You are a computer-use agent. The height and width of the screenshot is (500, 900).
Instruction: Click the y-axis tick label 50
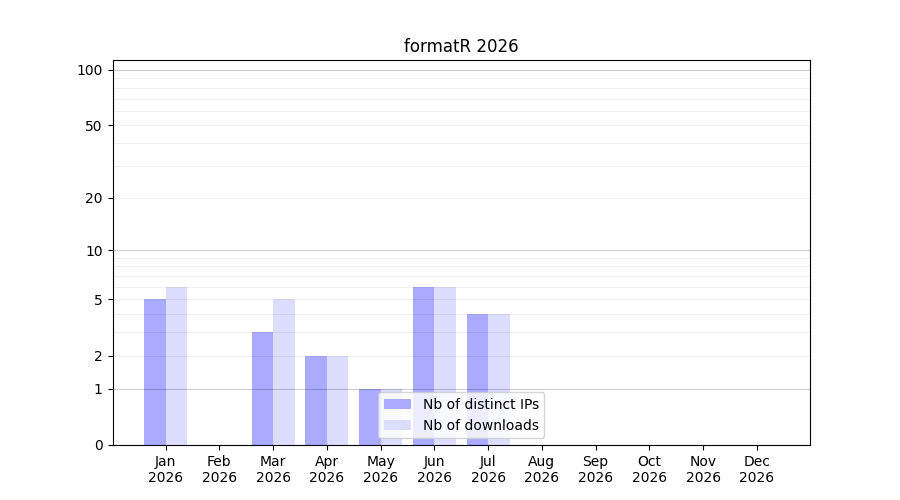coord(94,126)
